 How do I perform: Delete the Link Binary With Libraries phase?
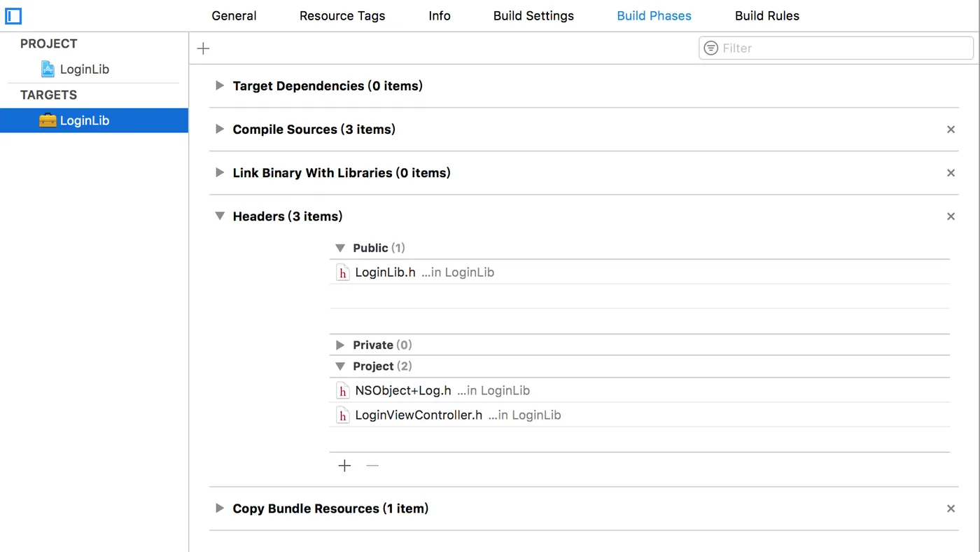click(x=951, y=173)
